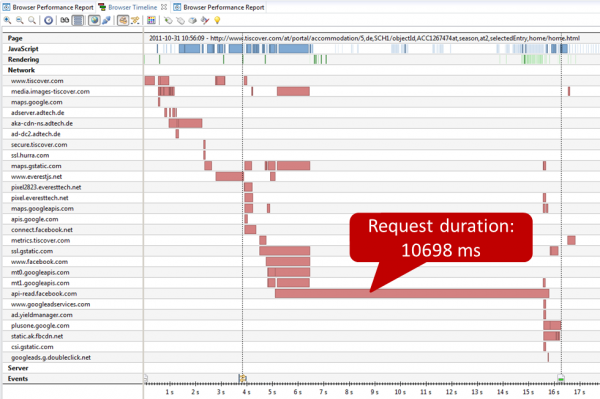Viewport: 600px width, 399px height.
Task: Click the zoom in magnifier icon
Action: point(7,20)
